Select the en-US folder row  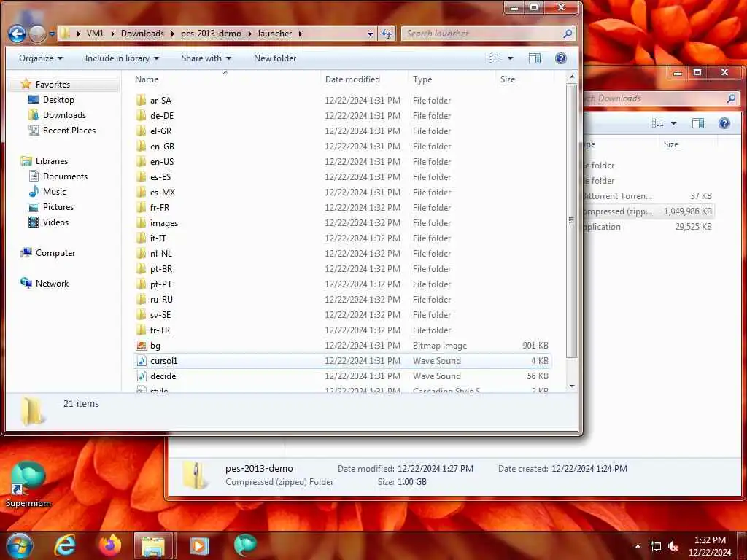342,161
